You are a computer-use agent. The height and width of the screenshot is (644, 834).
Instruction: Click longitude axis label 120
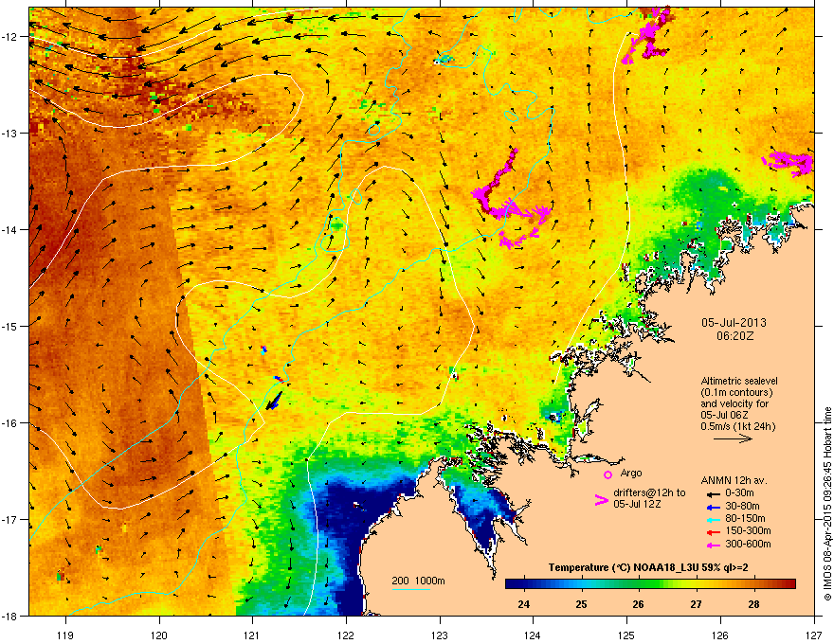click(159, 635)
